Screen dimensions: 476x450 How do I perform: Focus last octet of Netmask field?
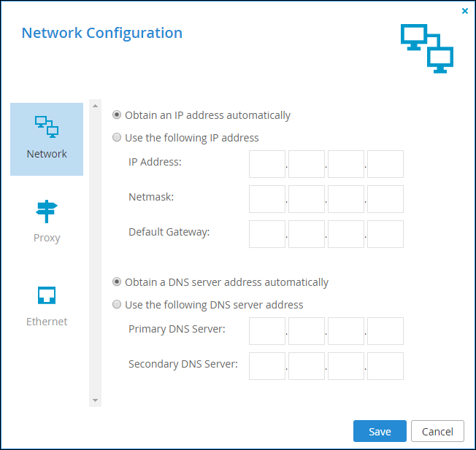point(385,199)
